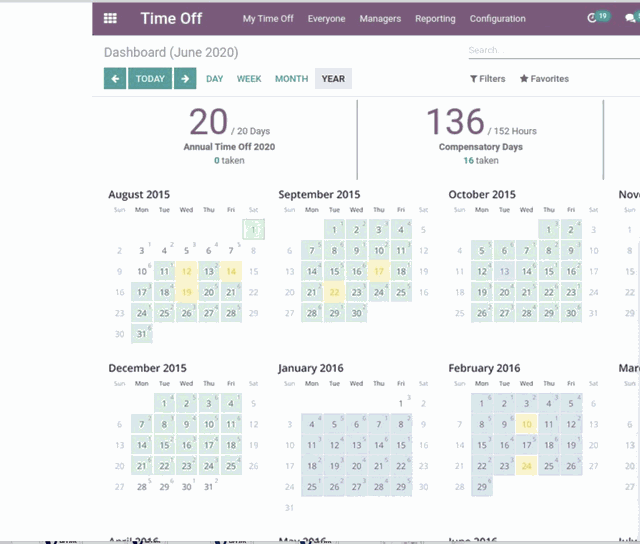Switch to Month view
640x544 pixels.
[x=292, y=79]
